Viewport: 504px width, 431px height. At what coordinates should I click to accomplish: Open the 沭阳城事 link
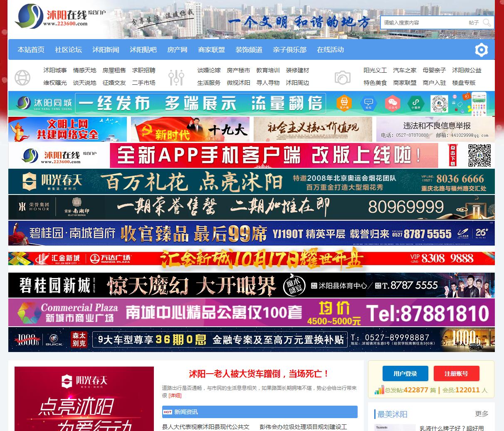pos(55,70)
